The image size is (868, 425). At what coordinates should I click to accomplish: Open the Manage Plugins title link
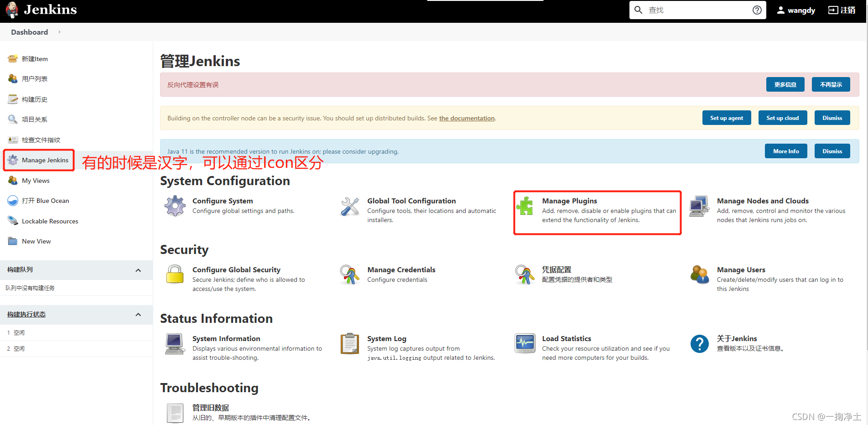pos(569,201)
